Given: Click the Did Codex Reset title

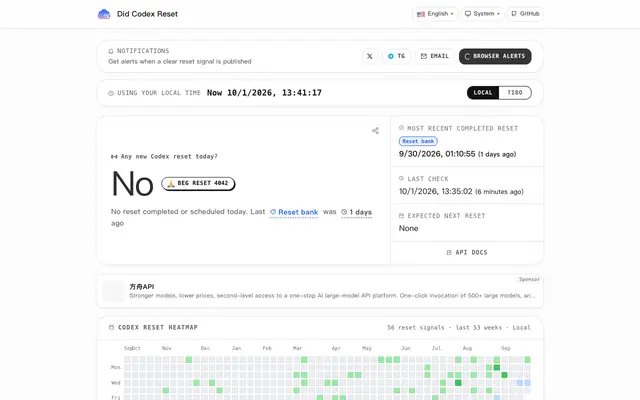Looking at the screenshot, I should [x=147, y=14].
